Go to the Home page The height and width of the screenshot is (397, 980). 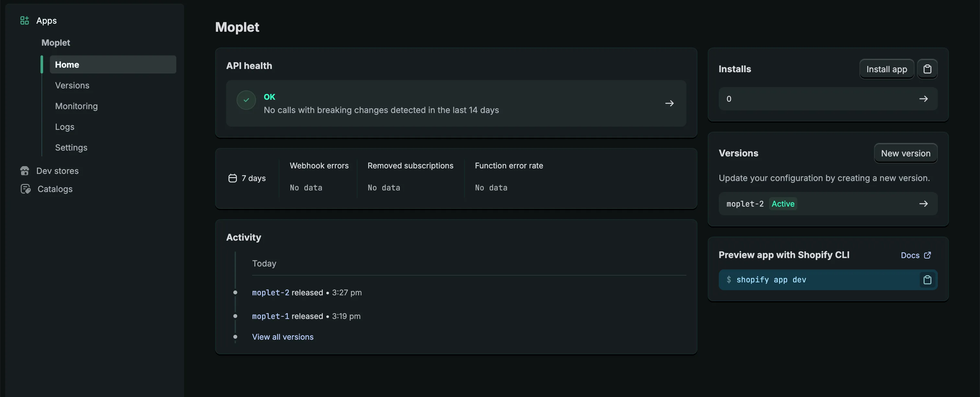point(113,65)
